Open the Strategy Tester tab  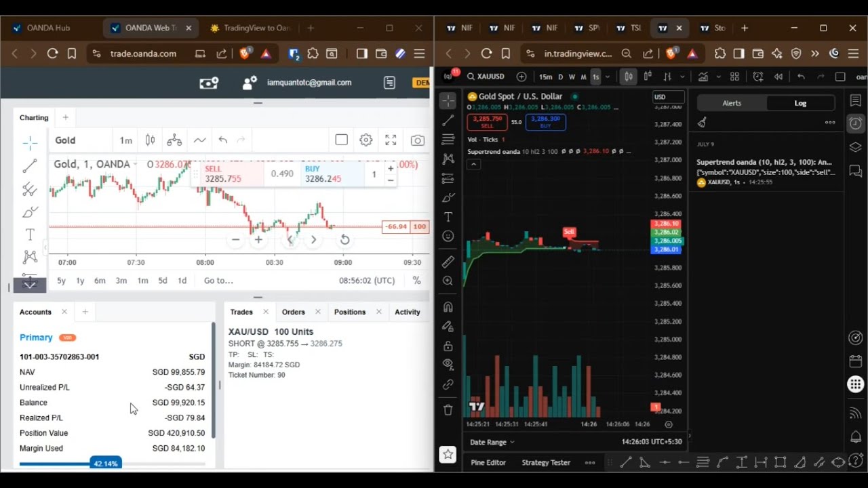pos(546,462)
